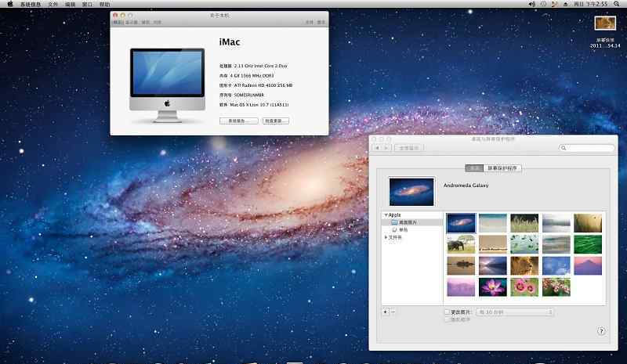
Task: Remove folder with minus button
Action: click(393, 312)
